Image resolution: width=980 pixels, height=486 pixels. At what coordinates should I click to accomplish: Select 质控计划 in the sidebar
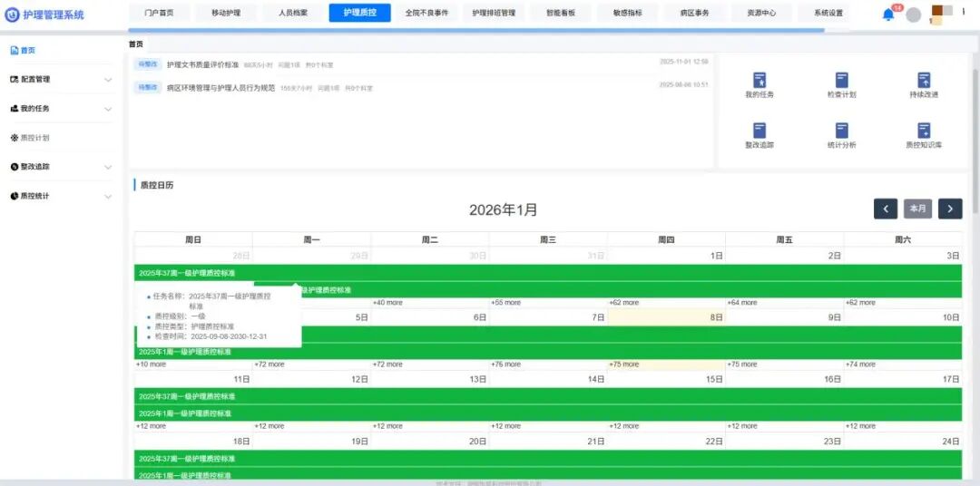click(x=34, y=138)
